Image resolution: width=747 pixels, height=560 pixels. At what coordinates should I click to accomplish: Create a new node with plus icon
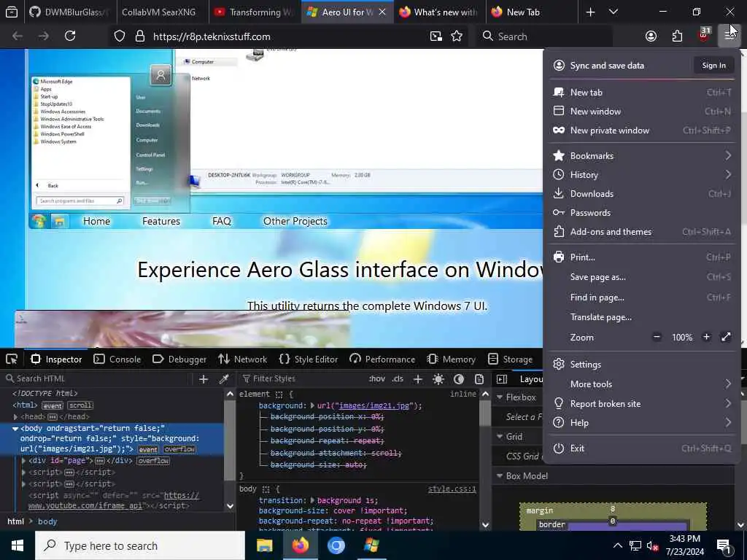tap(204, 379)
